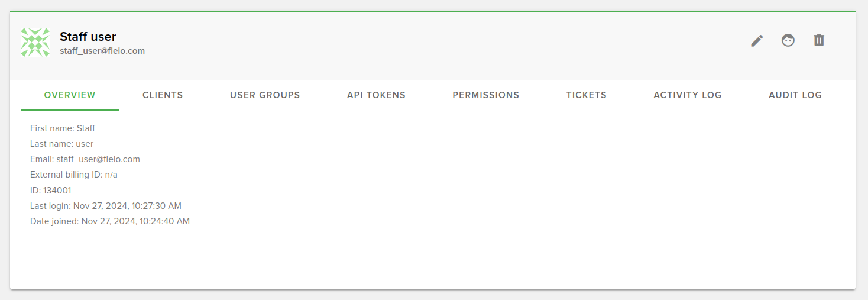Click the green identicon avatar
868x300 pixels.
(35, 43)
